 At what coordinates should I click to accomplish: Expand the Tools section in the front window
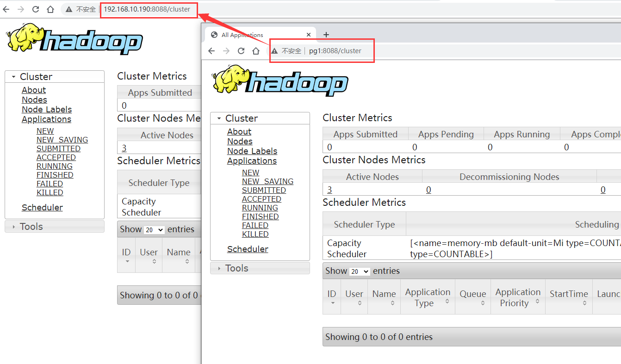[260, 268]
